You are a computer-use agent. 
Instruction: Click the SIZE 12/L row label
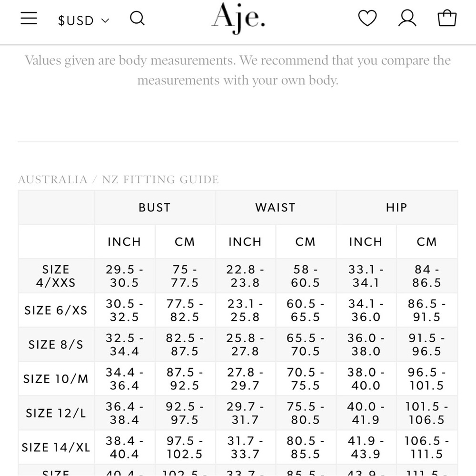[56, 413]
